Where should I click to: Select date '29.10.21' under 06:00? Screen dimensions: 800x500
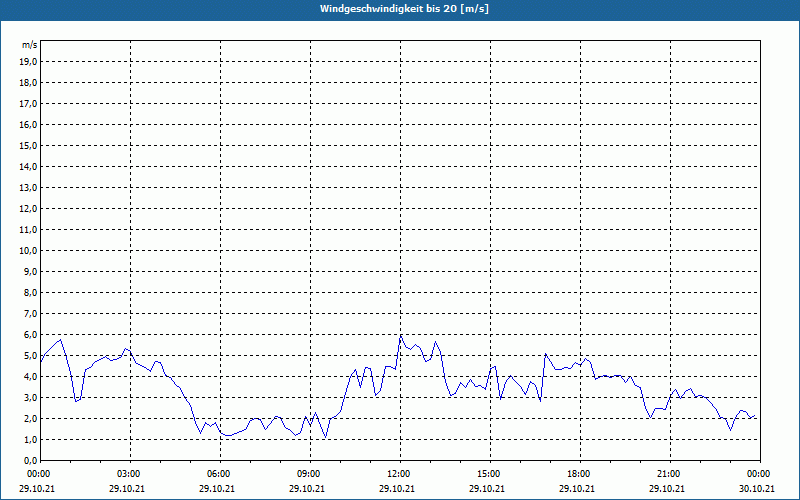[217, 488]
